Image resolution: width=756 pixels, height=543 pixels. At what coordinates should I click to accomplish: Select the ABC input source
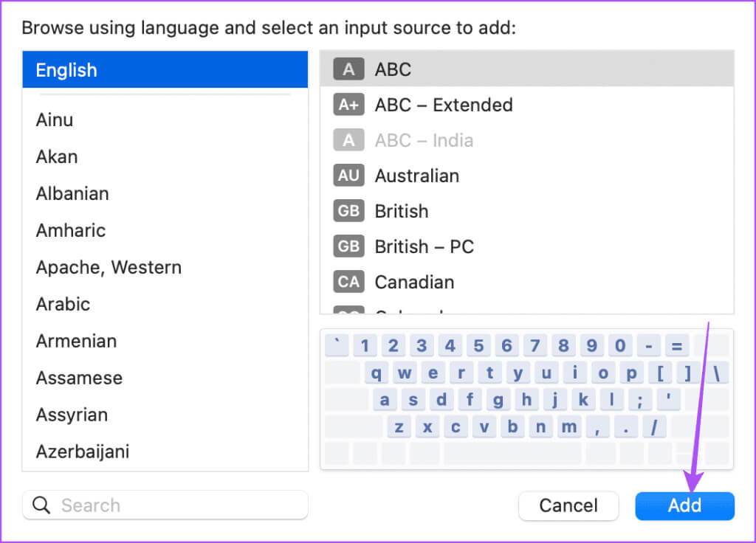pos(526,69)
